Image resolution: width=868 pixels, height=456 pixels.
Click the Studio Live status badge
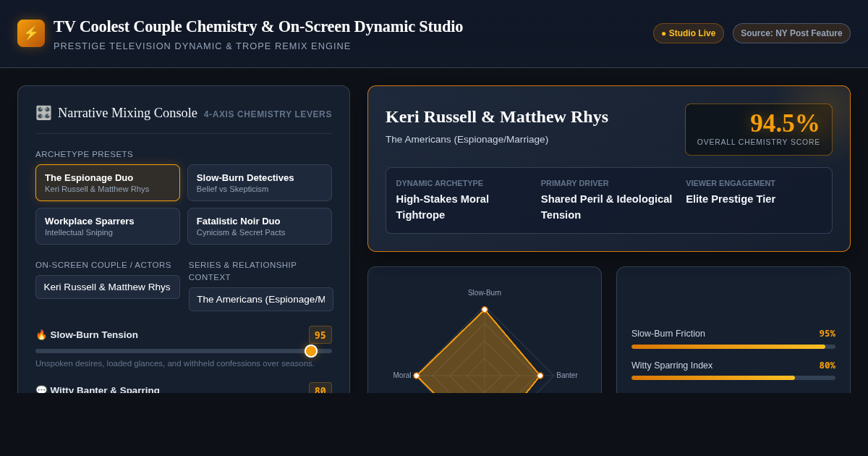689,33
